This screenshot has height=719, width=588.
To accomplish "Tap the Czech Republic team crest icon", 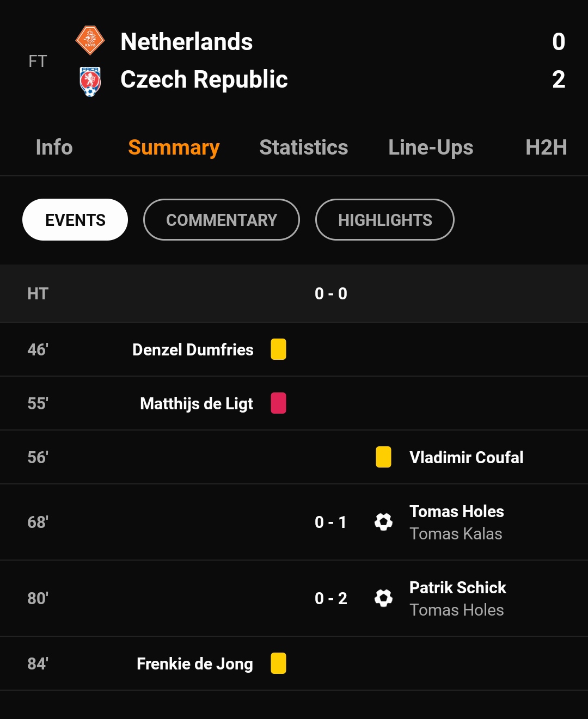I will pyautogui.click(x=90, y=81).
